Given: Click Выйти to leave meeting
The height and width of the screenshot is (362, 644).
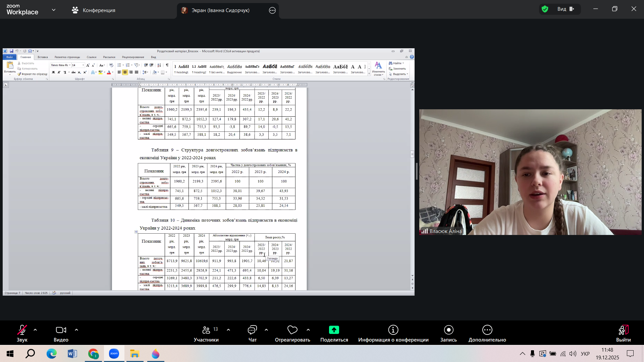Looking at the screenshot, I should pyautogui.click(x=623, y=330).
